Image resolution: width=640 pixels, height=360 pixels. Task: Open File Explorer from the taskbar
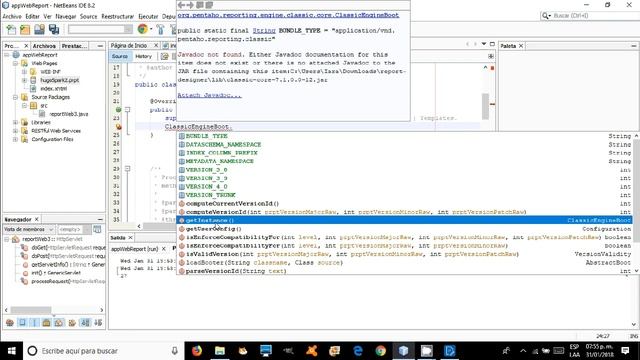(x=220, y=351)
